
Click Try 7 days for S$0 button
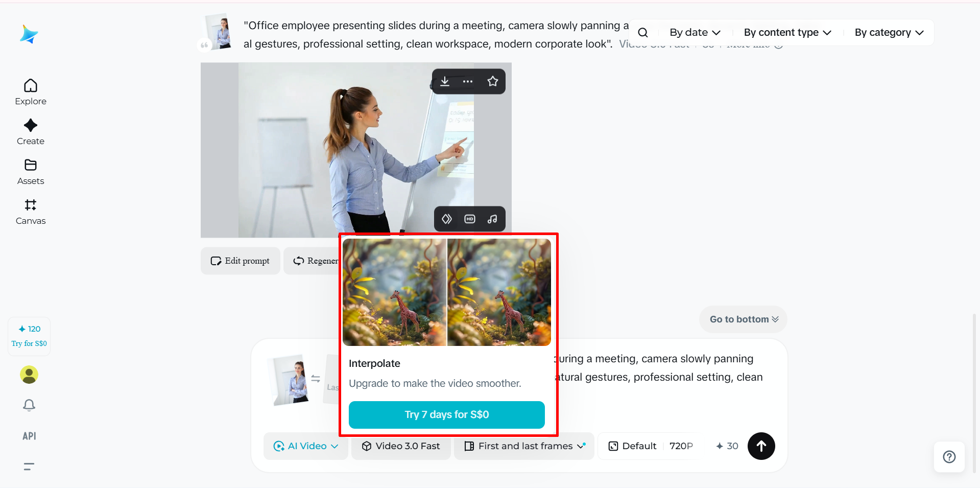click(447, 414)
